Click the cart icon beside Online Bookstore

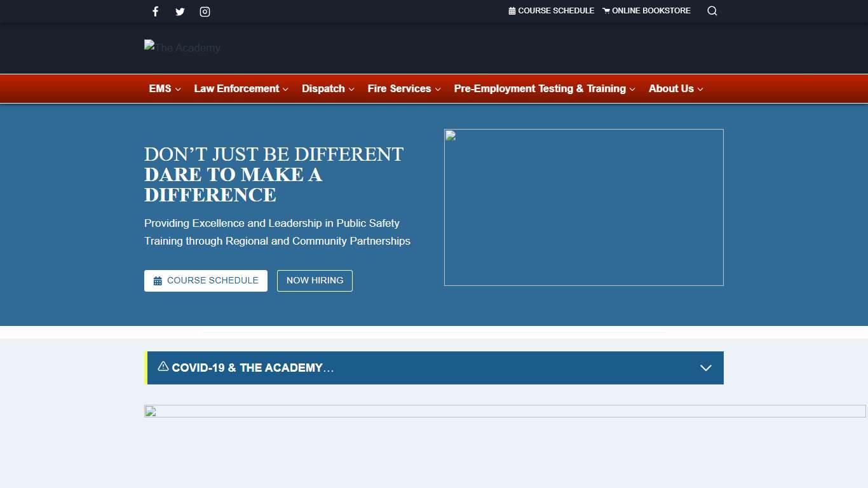pos(606,11)
